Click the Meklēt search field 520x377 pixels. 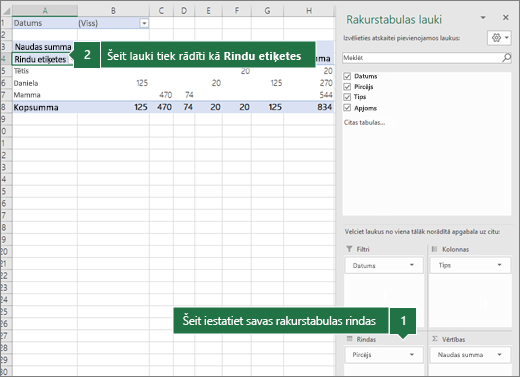tap(422, 58)
